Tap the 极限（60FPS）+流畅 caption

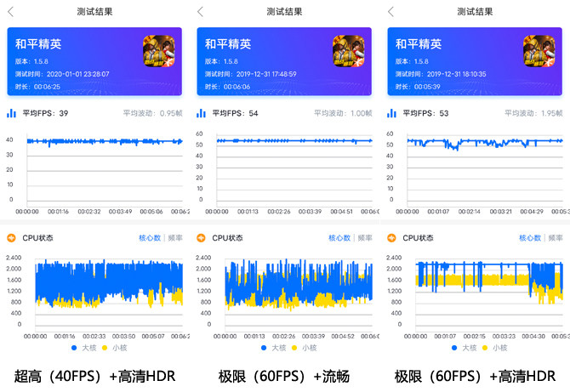click(x=284, y=376)
